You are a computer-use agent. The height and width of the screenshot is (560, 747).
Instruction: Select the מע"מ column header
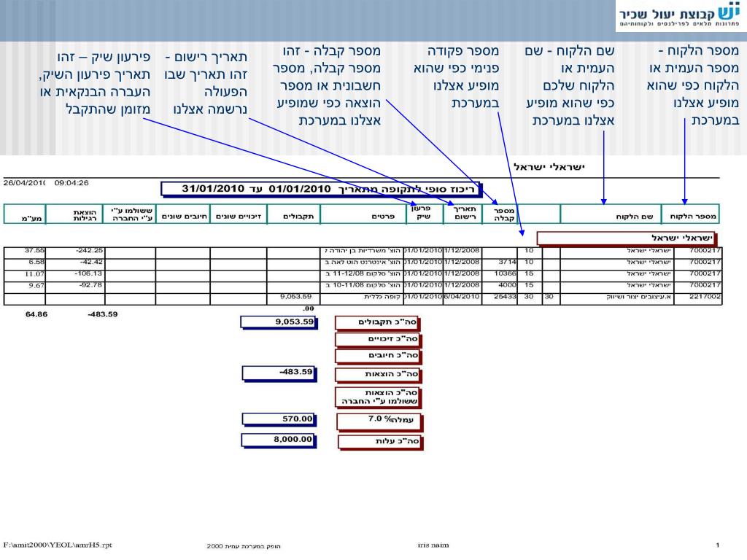(25, 214)
